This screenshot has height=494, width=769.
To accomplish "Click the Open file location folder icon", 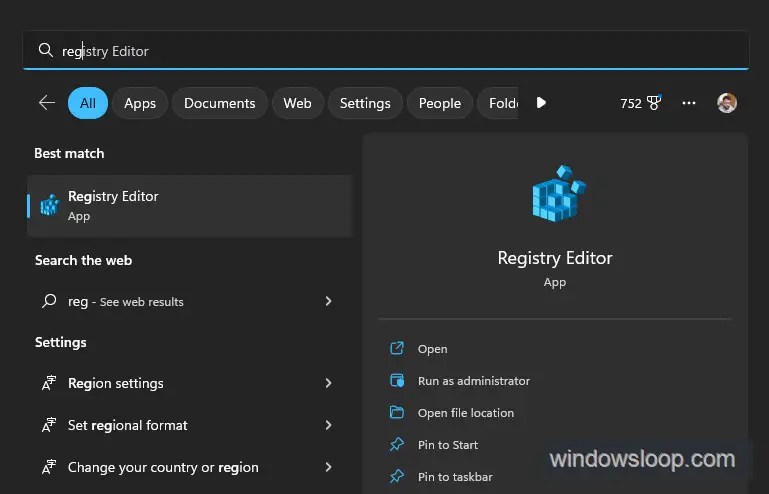I will 397,413.
